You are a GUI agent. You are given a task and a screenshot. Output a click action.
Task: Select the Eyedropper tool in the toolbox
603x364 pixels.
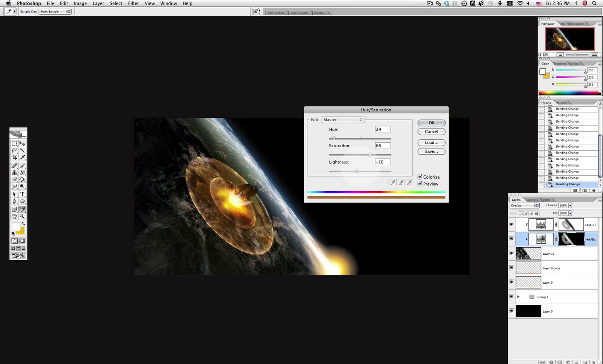point(22,209)
